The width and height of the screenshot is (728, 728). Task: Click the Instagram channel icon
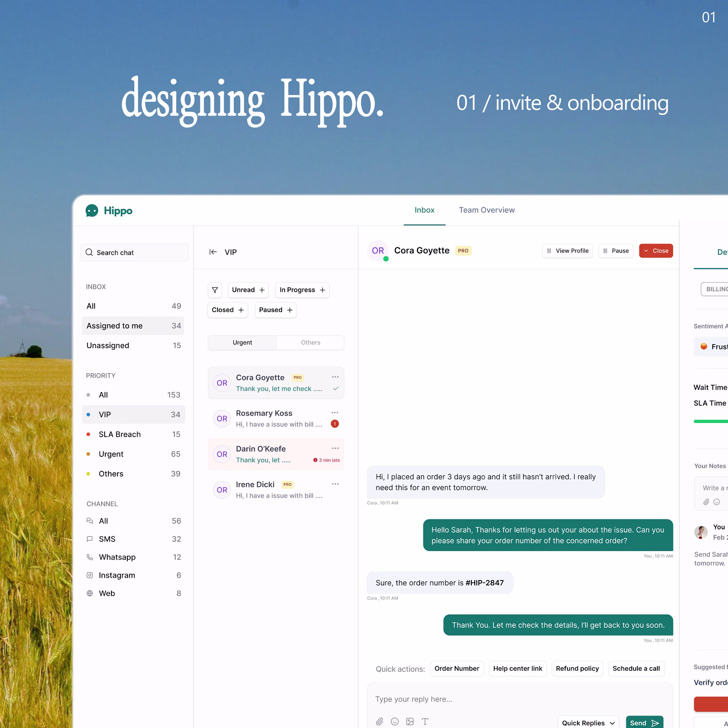tap(90, 575)
